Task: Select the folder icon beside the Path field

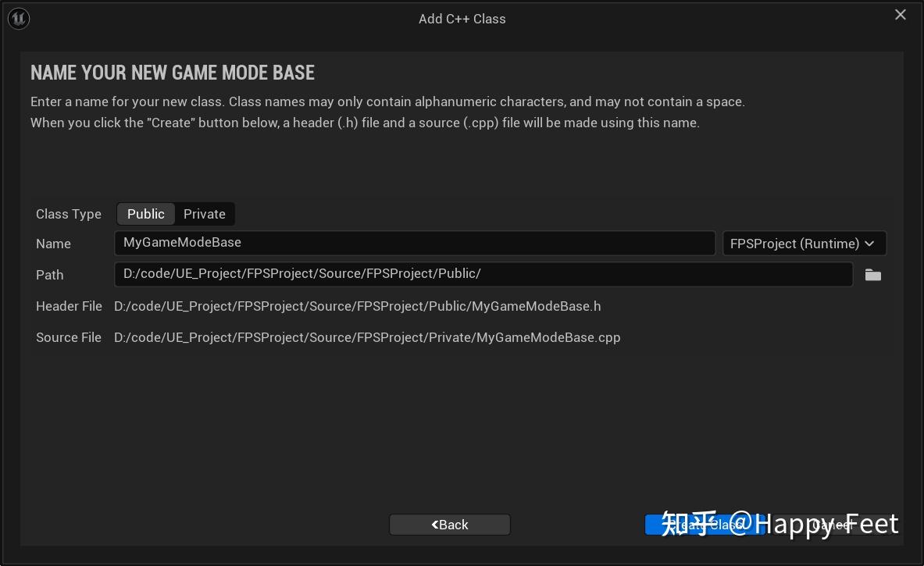Action: pyautogui.click(x=872, y=275)
